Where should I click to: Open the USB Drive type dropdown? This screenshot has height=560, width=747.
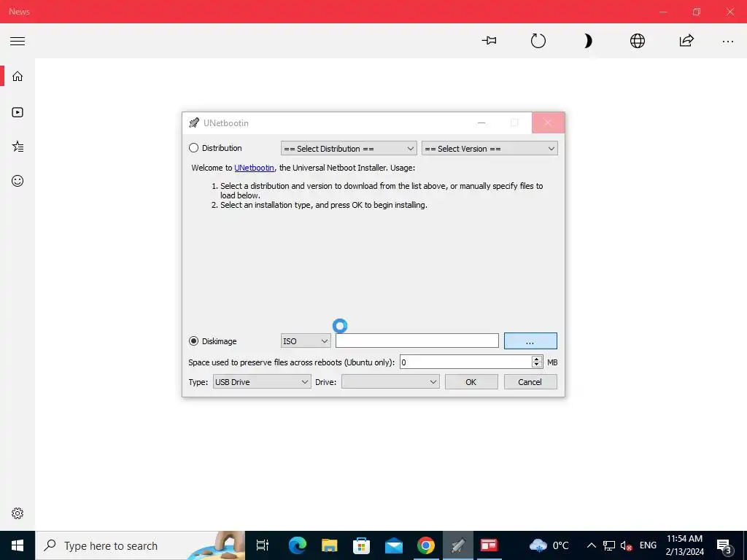[x=262, y=382]
